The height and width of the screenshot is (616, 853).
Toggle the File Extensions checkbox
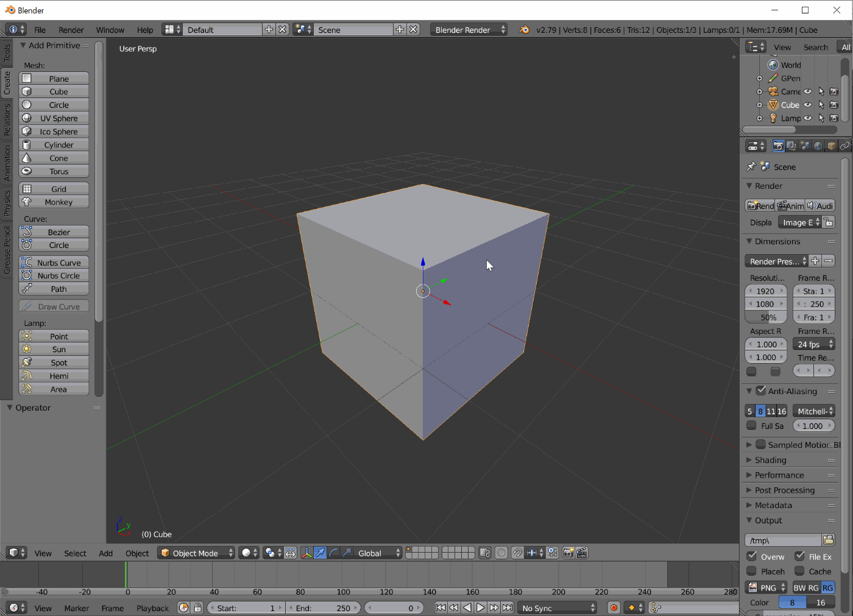pos(800,556)
